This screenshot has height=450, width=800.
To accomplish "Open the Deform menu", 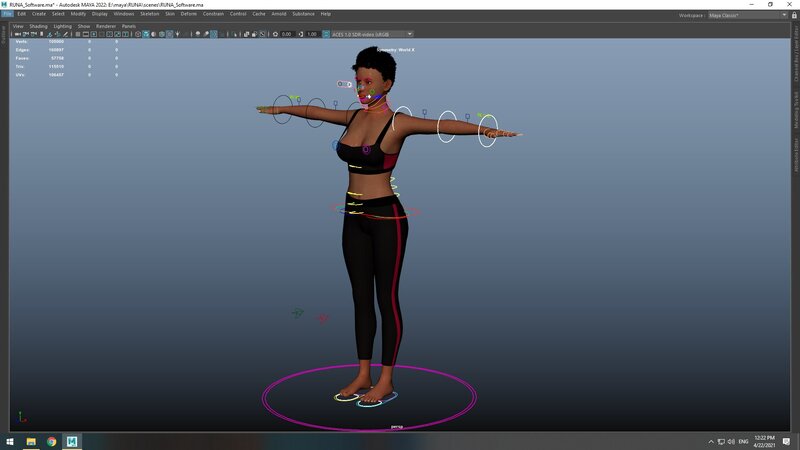I will [189, 14].
